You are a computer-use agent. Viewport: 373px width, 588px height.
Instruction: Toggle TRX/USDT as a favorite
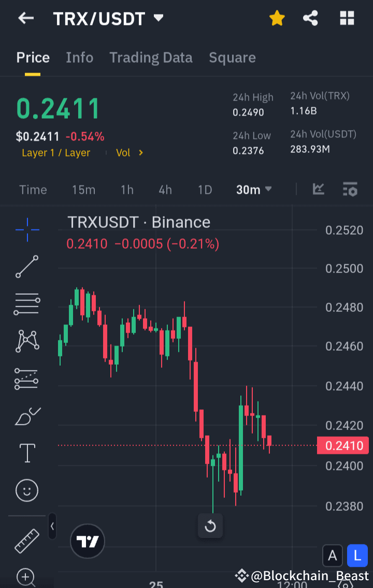pos(277,18)
